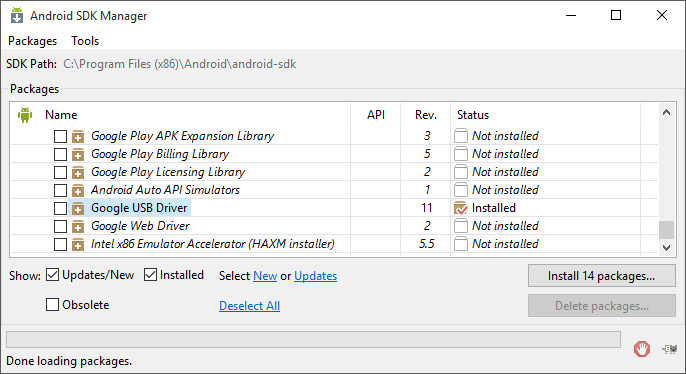Click the Installed status text
The image size is (686, 374).
[x=494, y=208]
